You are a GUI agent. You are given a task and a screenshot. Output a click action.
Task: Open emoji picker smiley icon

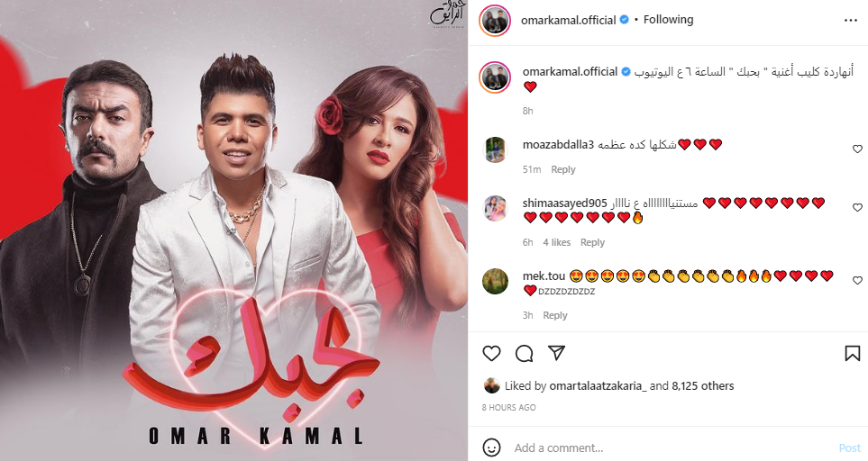(491, 447)
